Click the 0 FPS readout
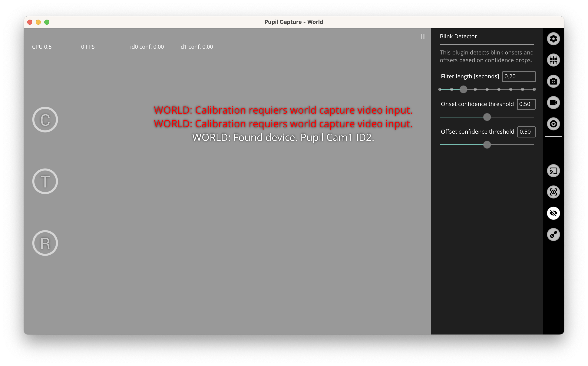Image resolution: width=588 pixels, height=366 pixels. [x=88, y=47]
